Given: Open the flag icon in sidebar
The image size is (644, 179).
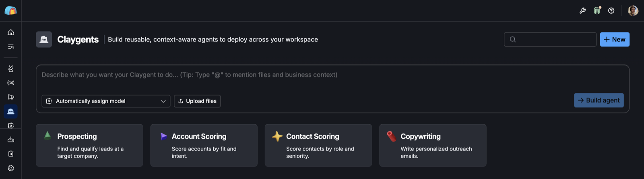Looking at the screenshot, I should [x=11, y=97].
